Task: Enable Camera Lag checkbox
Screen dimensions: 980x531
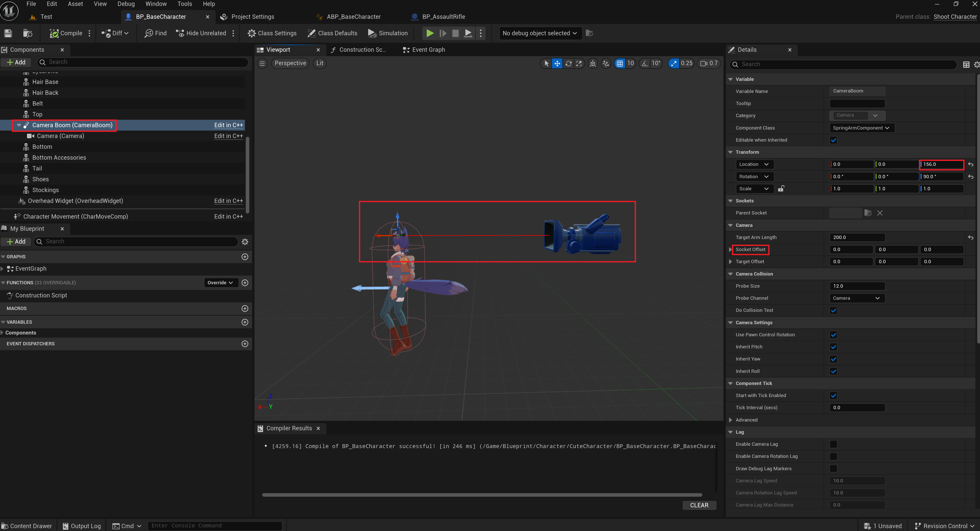Action: pos(833,444)
